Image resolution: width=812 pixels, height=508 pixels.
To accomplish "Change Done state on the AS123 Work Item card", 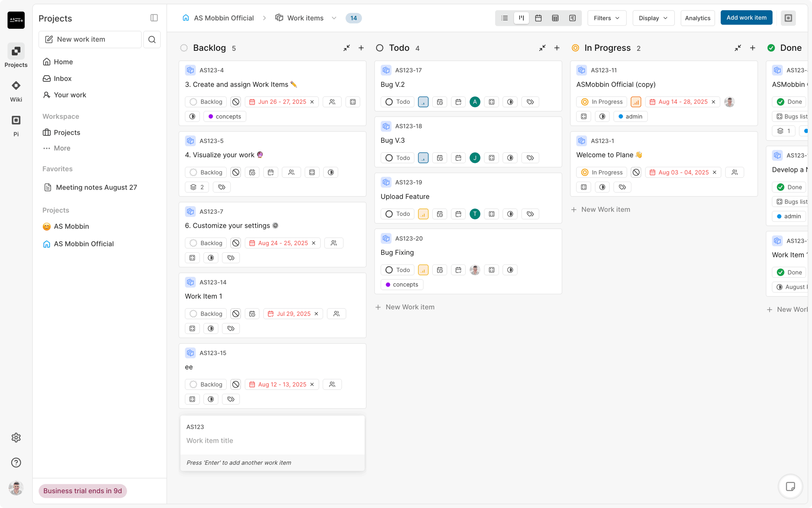I will pos(789,272).
